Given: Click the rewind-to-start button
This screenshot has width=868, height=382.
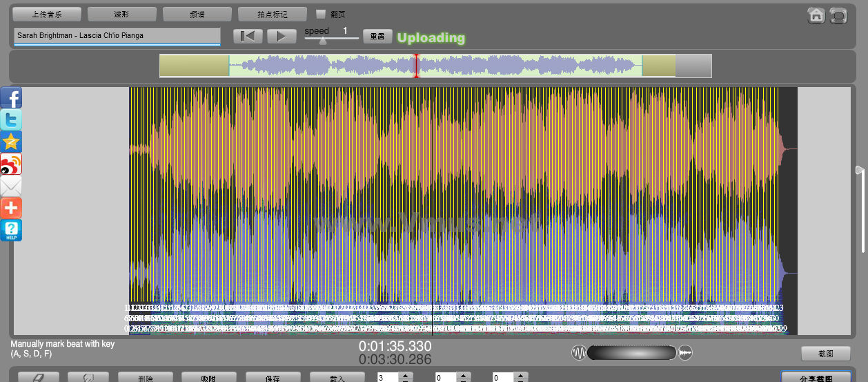Looking at the screenshot, I should [248, 37].
